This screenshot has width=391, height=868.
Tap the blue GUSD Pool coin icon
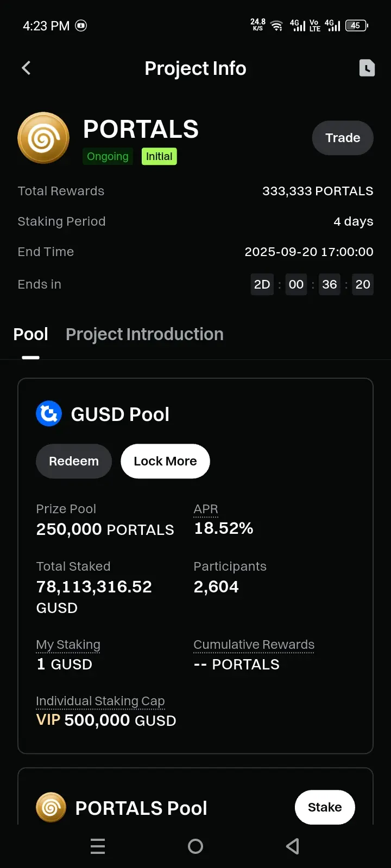pos(49,414)
